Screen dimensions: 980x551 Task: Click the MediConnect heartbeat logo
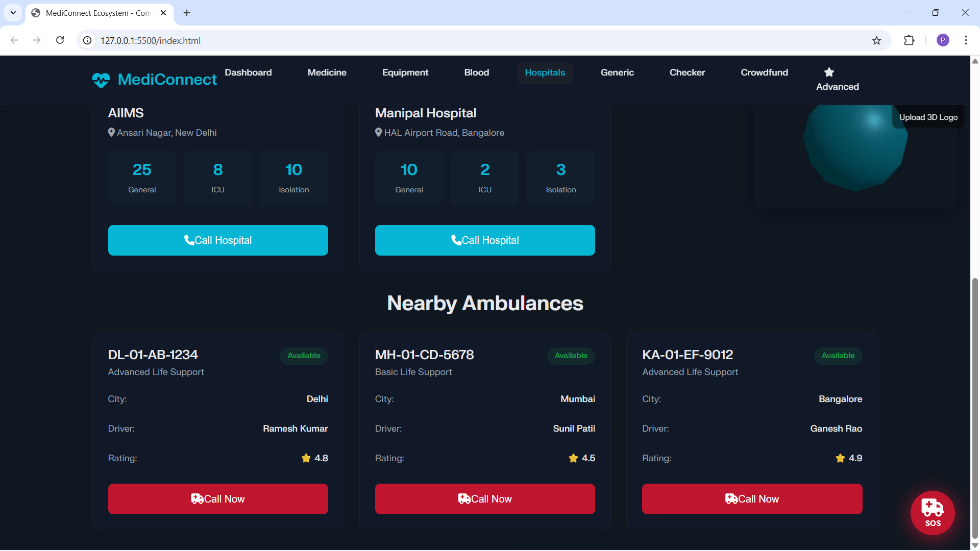tap(101, 80)
